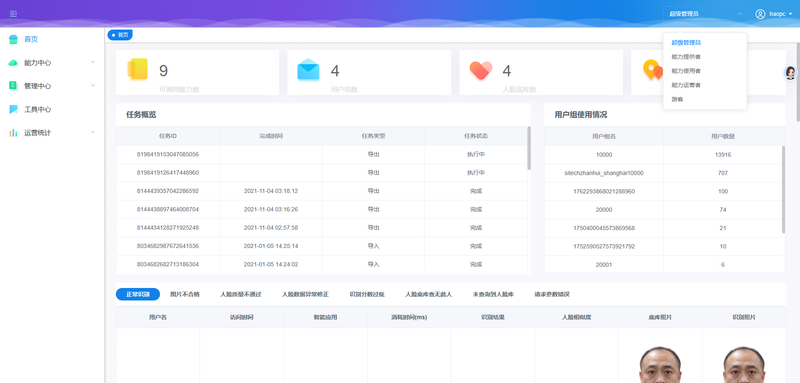Switch to the 正常识别 tab
This screenshot has height=383, width=800.
tap(138, 294)
